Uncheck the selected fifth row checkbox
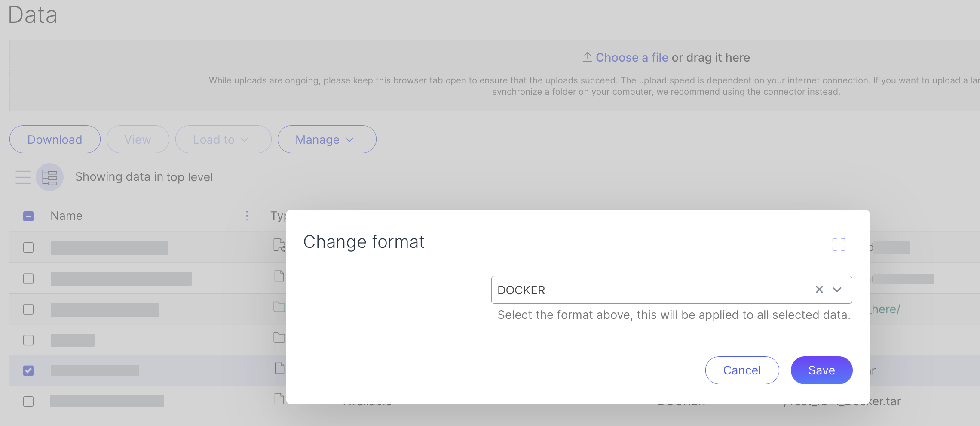This screenshot has width=980, height=426. coord(28,370)
